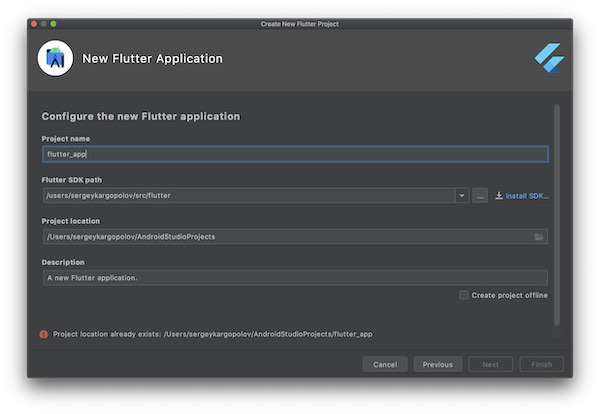Click the Finish button
This screenshot has width=600, height=414.
tap(541, 364)
